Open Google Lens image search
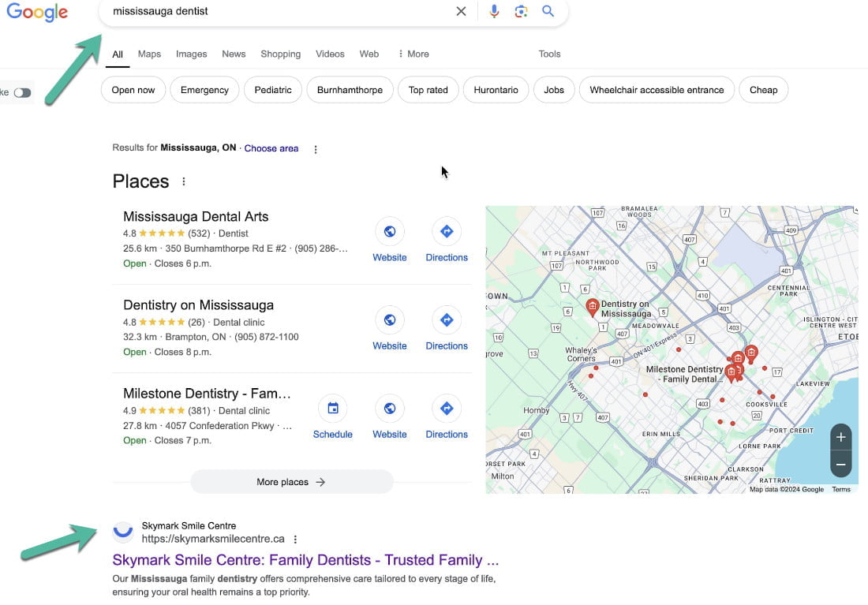868x605 pixels. [522, 11]
